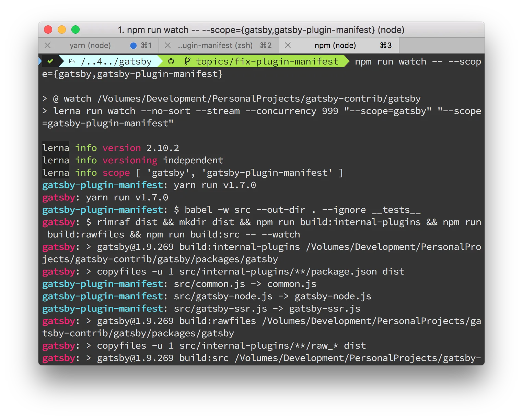Click the green zoom window button

[75, 30]
